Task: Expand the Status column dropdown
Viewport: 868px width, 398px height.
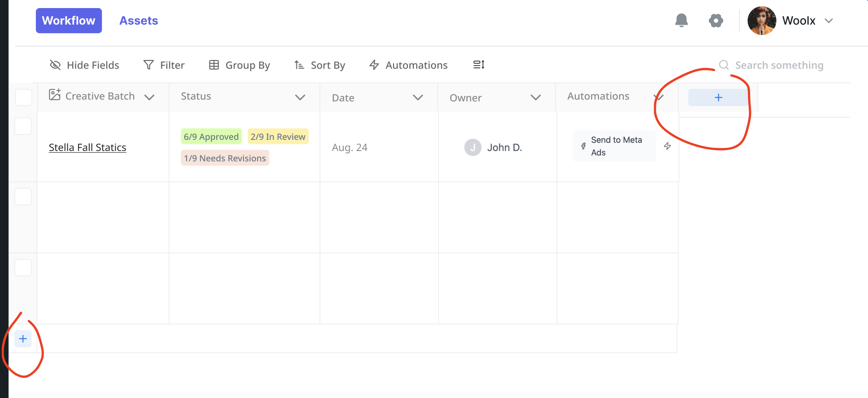Action: 300,97
